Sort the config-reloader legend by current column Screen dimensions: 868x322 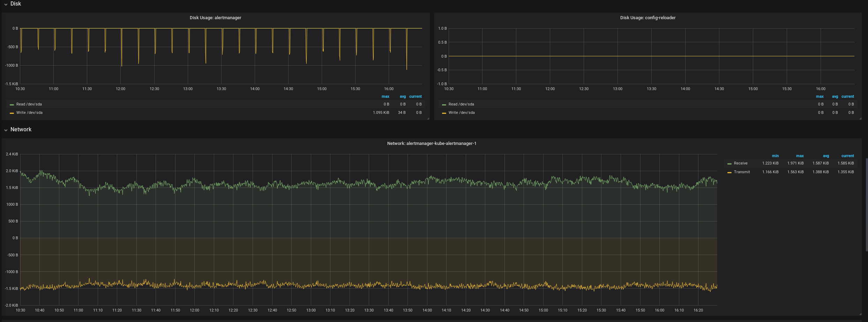pyautogui.click(x=847, y=97)
